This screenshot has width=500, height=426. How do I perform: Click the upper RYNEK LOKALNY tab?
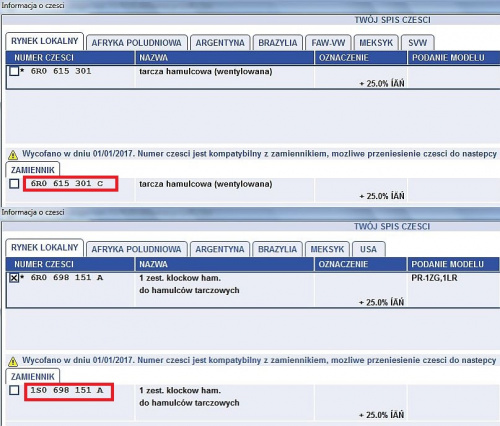click(44, 41)
